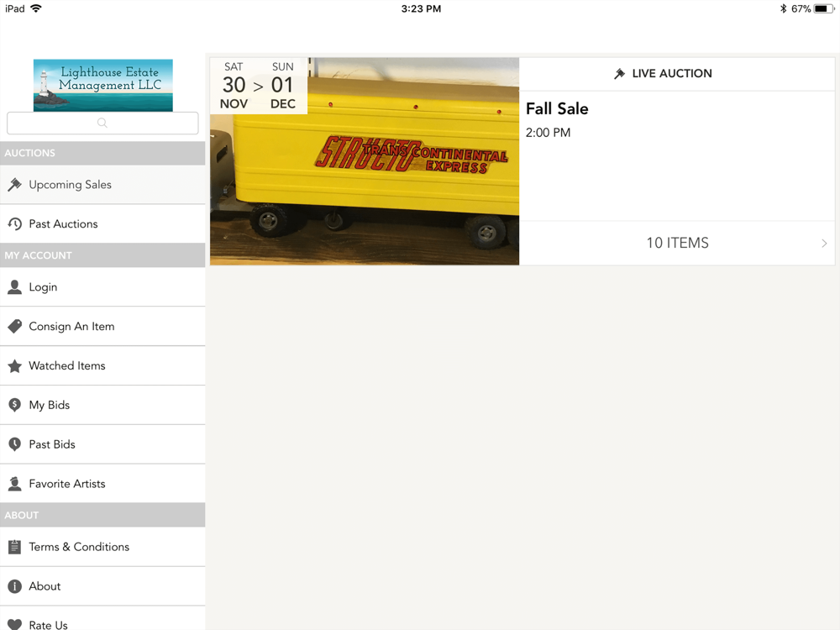Click the Lighthouse Estate Management logo

(x=102, y=85)
